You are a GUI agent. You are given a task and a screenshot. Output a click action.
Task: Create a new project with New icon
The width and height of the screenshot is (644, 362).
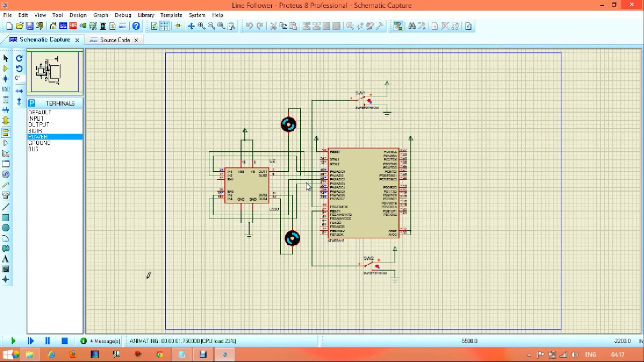click(9, 26)
